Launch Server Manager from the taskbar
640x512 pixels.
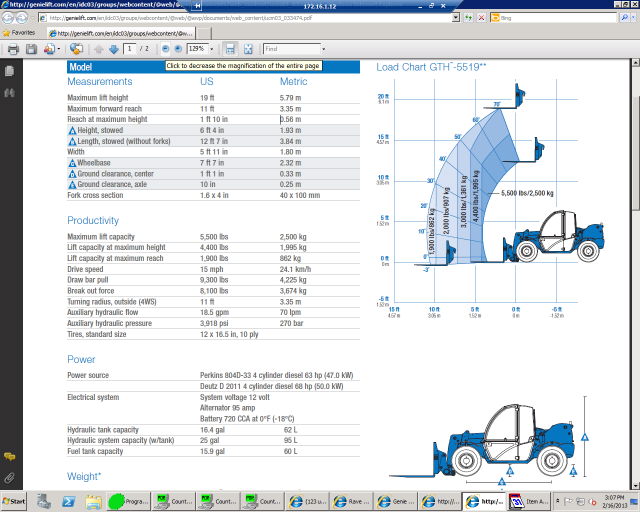pyautogui.click(x=43, y=501)
